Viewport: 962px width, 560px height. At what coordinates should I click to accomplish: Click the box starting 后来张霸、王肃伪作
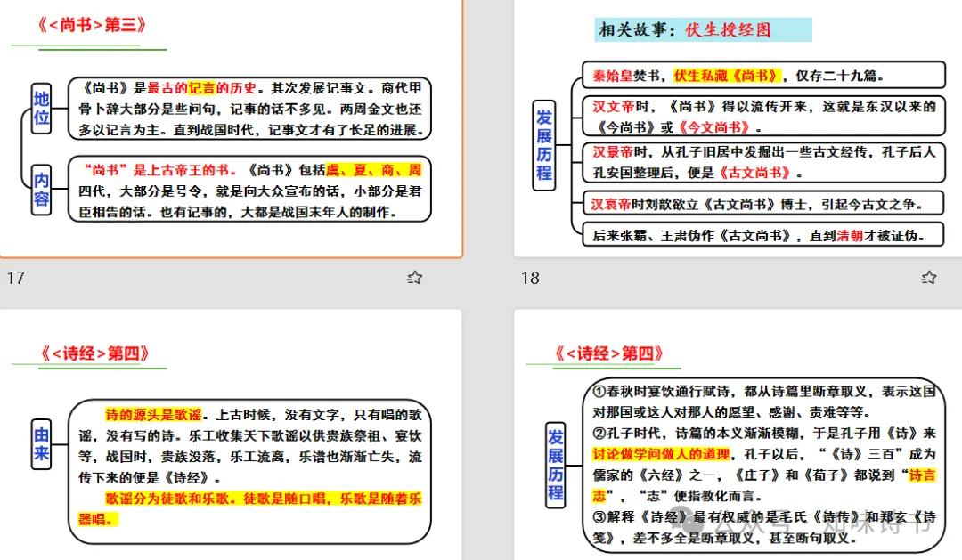click(762, 235)
